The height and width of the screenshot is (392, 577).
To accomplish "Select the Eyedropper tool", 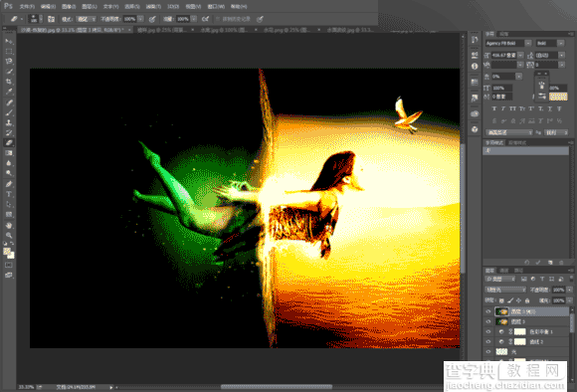I will (9, 92).
